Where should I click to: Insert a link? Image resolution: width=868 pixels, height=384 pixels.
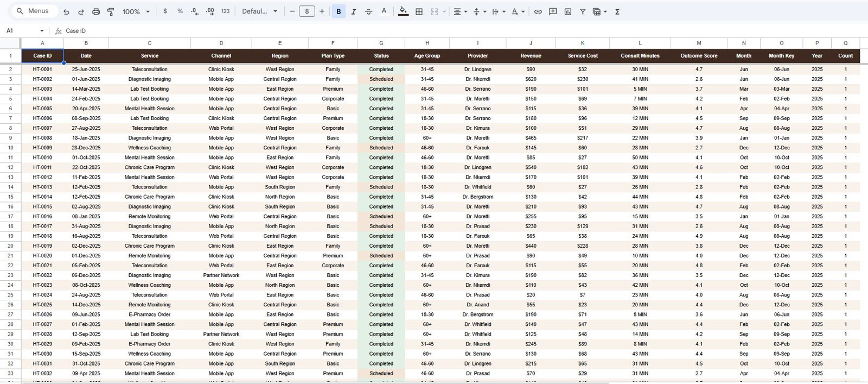(538, 11)
